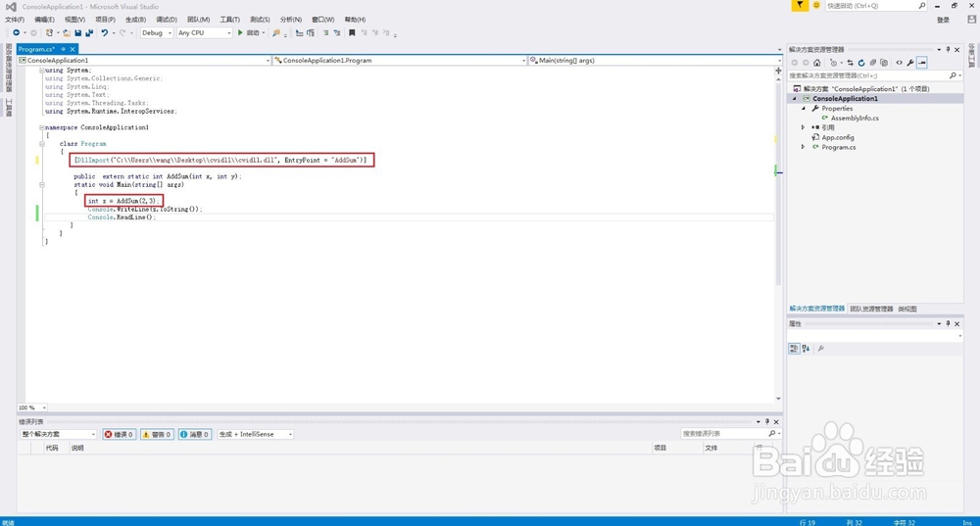Click the Quick Launch search field

tap(875, 6)
